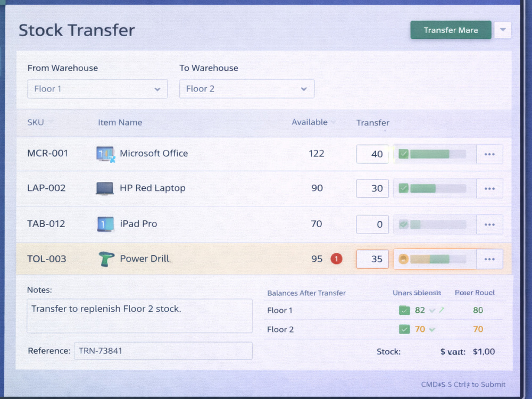Toggle the faded checkbox in iPad Pro row
This screenshot has height=399, width=532.
coord(403,225)
